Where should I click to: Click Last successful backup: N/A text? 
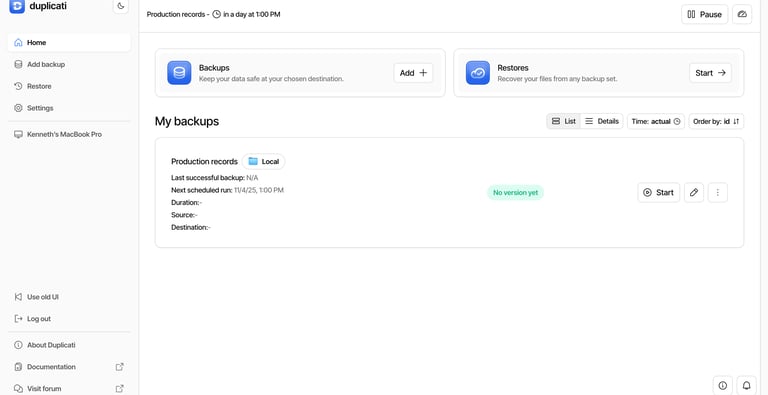pyautogui.click(x=215, y=177)
